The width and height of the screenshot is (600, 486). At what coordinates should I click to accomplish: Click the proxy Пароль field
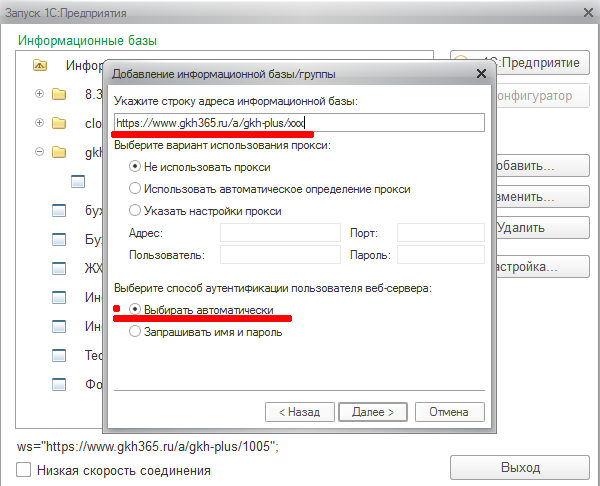pos(441,254)
